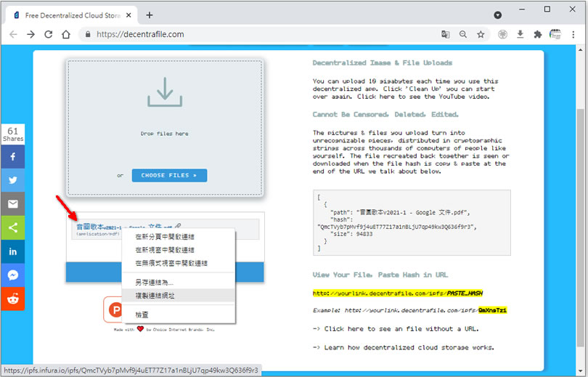
Task: Open the round extension icon beside the star
Action: tap(502, 35)
